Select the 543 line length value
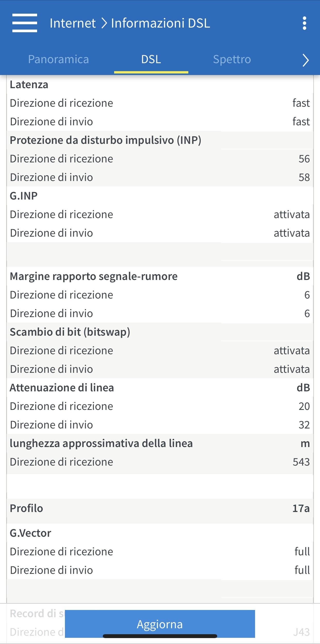320x644 pixels. [x=301, y=462]
